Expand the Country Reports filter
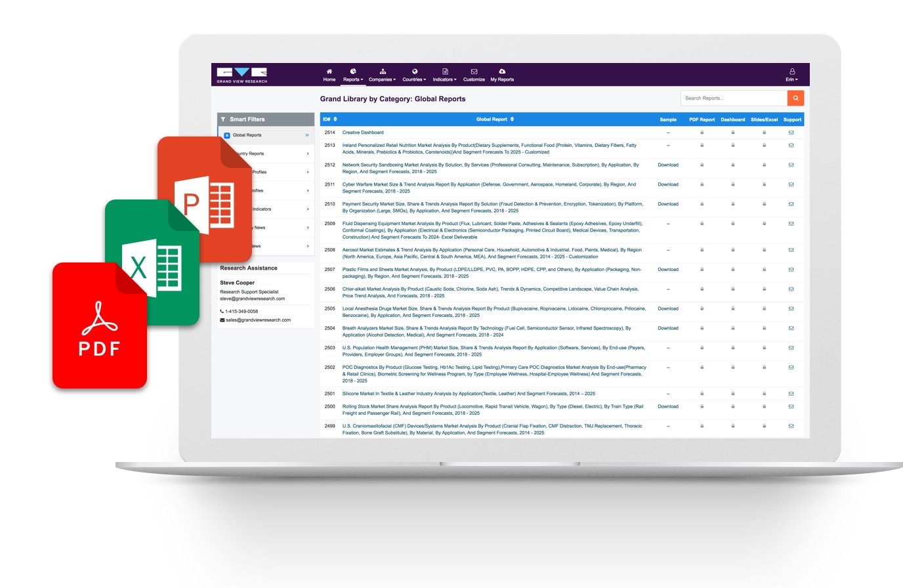903x588 pixels. tap(265, 153)
